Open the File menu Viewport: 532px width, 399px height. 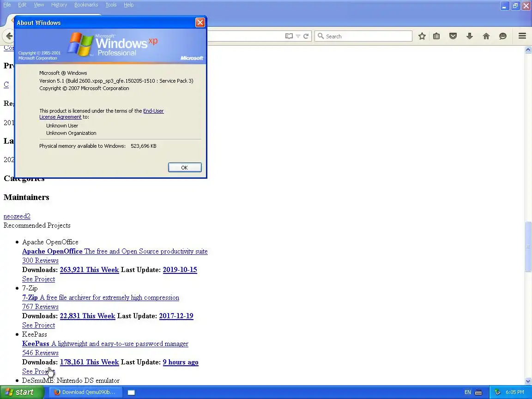pos(7,5)
